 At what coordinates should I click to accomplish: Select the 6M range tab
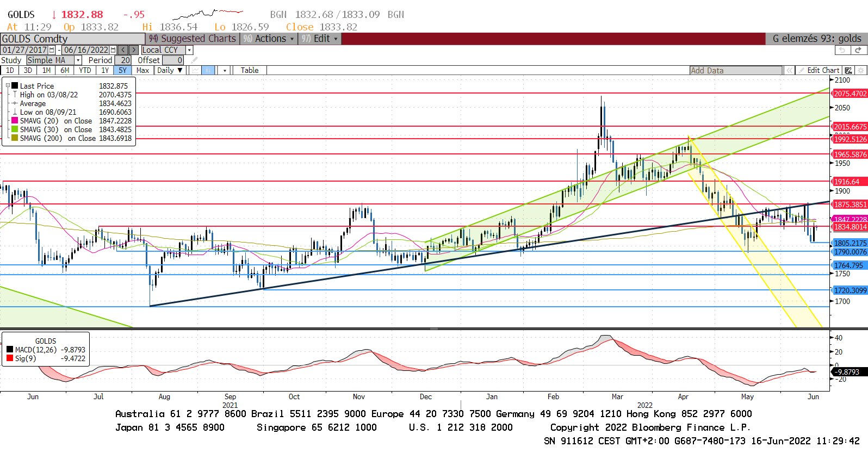point(65,70)
